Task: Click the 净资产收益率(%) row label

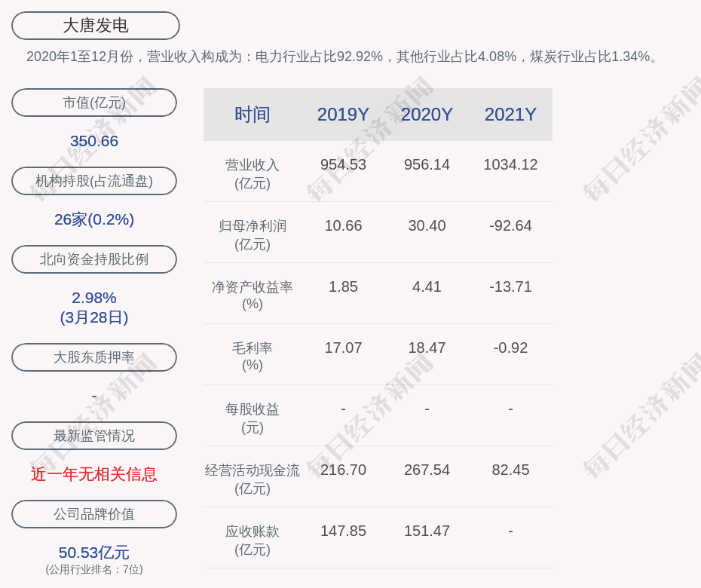Action: 253,296
